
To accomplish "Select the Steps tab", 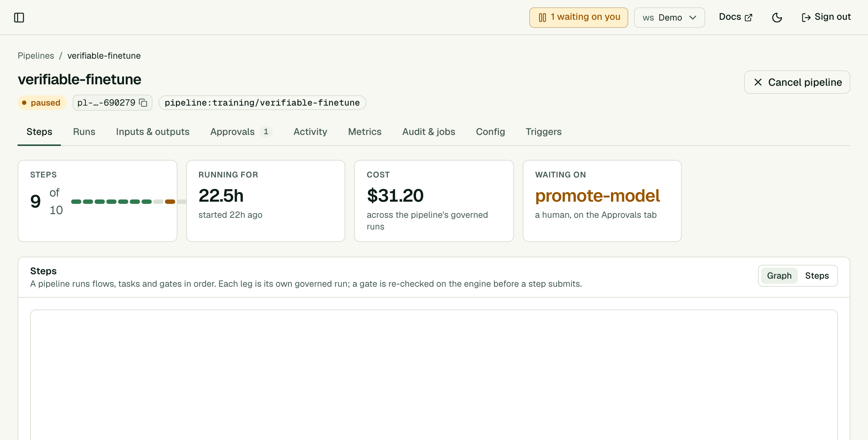I will click(39, 132).
